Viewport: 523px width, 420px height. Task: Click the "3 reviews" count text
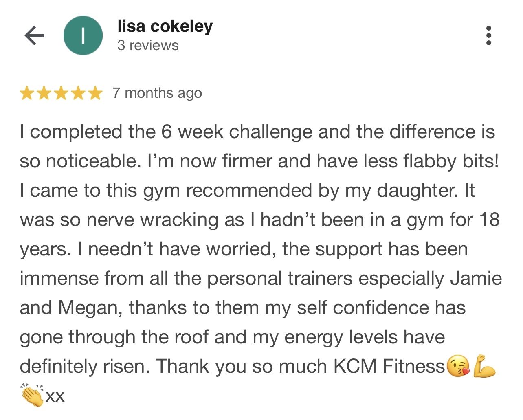click(148, 45)
